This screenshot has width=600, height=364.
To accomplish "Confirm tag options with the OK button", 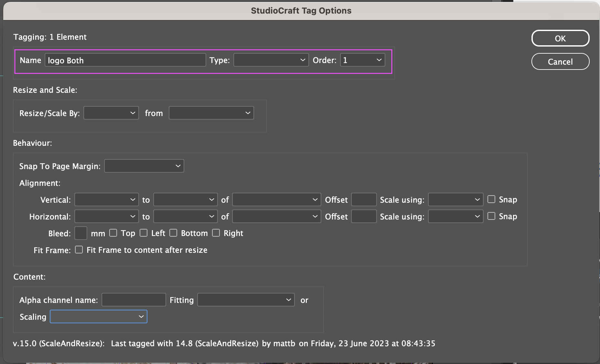I will [560, 38].
